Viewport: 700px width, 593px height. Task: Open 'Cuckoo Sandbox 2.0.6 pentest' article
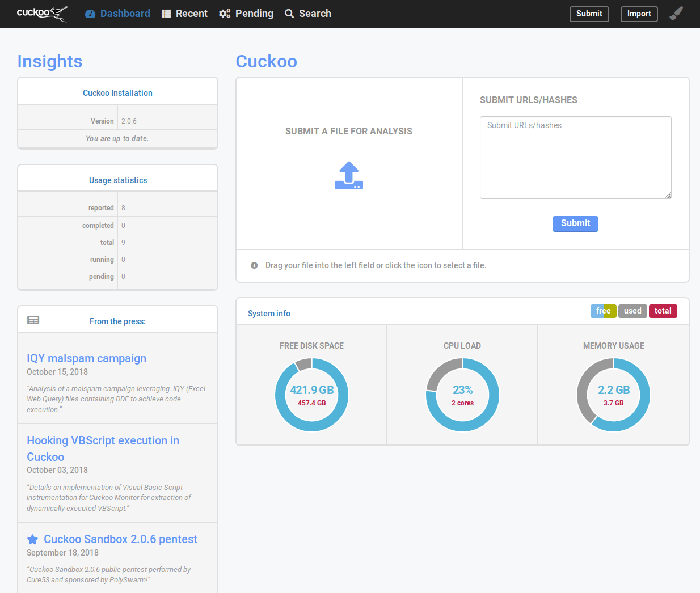(x=120, y=539)
